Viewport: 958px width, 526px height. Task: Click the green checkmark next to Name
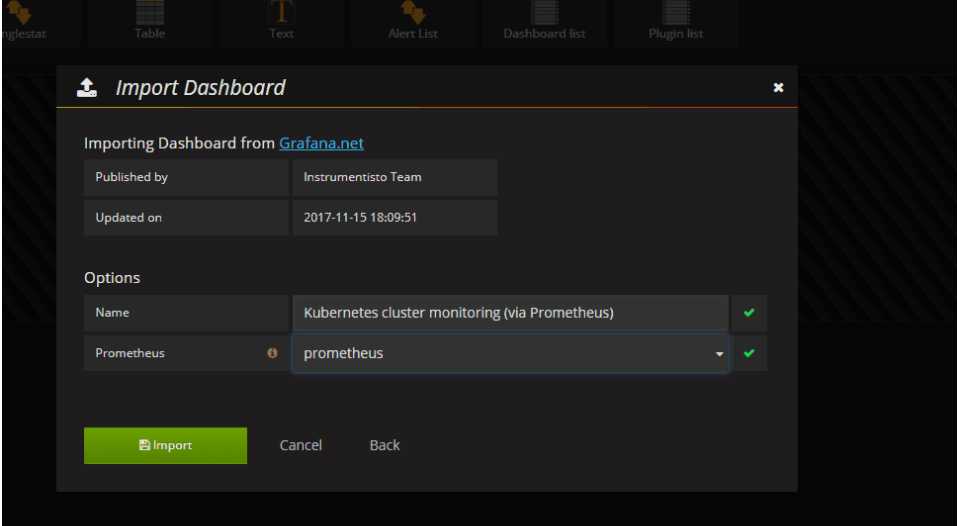click(x=749, y=313)
